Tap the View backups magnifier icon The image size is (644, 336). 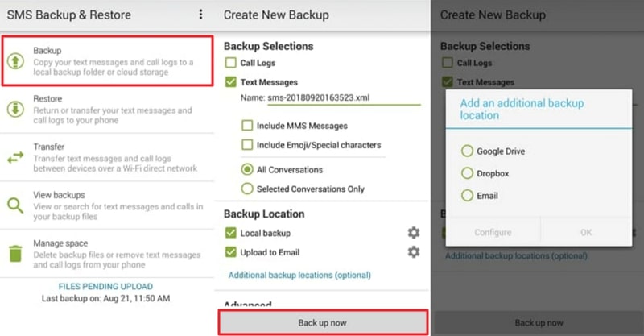click(16, 205)
